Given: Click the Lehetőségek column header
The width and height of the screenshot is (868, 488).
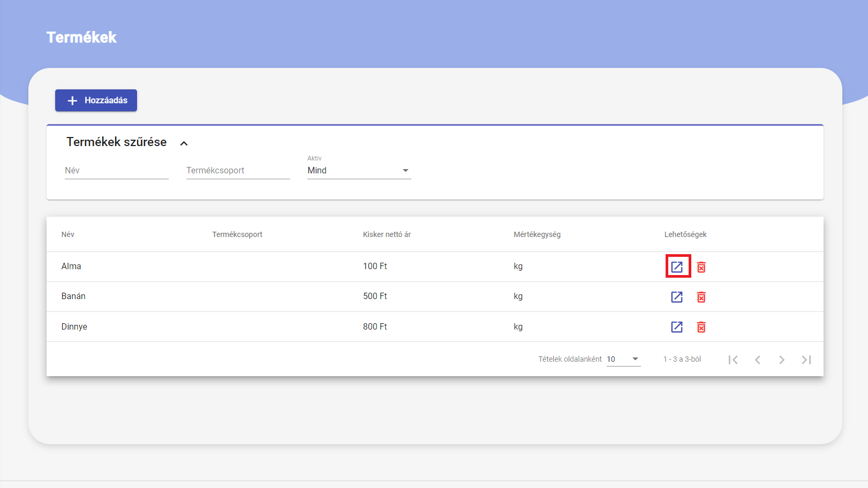Looking at the screenshot, I should pyautogui.click(x=685, y=234).
